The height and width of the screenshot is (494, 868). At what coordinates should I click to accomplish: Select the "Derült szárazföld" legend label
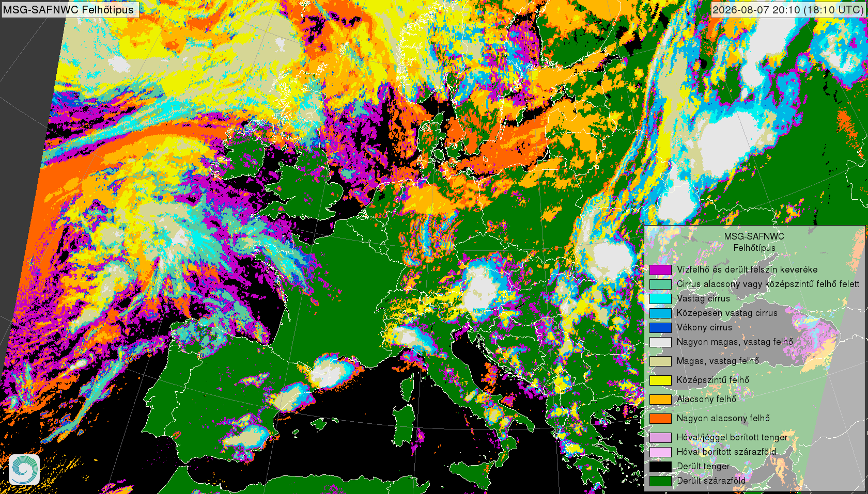point(711,481)
